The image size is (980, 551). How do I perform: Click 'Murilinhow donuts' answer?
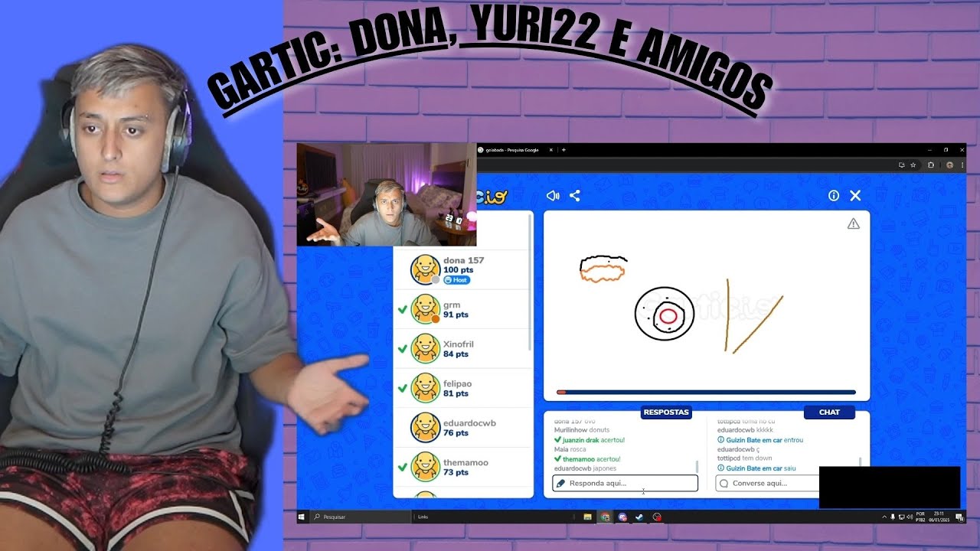(582, 430)
